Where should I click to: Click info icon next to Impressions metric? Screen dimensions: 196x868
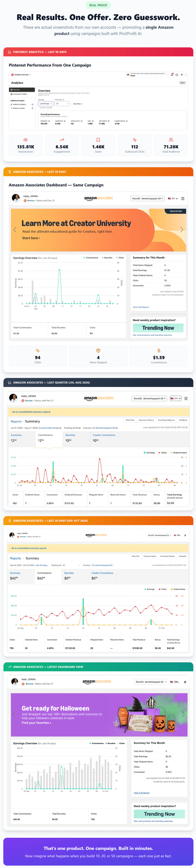point(49,121)
